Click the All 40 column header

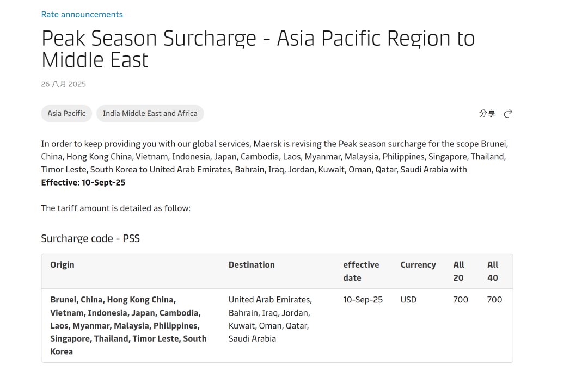[492, 271]
